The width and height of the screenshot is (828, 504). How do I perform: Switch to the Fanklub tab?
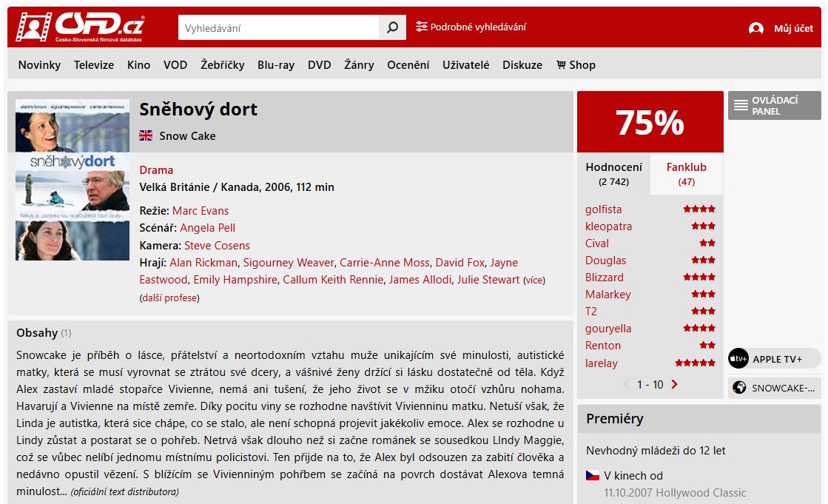coord(687,174)
